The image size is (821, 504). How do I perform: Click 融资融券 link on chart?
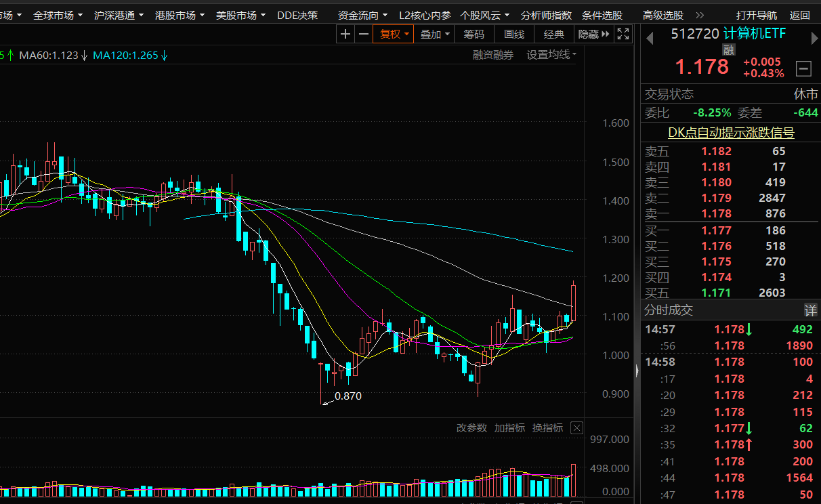(x=493, y=55)
